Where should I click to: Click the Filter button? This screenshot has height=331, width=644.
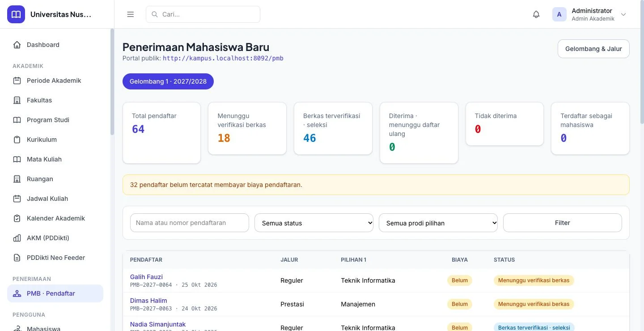(x=563, y=223)
